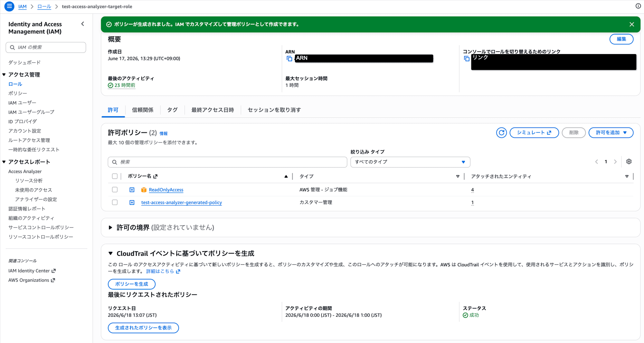Open the type column filter arrow
The height and width of the screenshot is (343, 644).
pos(458,176)
